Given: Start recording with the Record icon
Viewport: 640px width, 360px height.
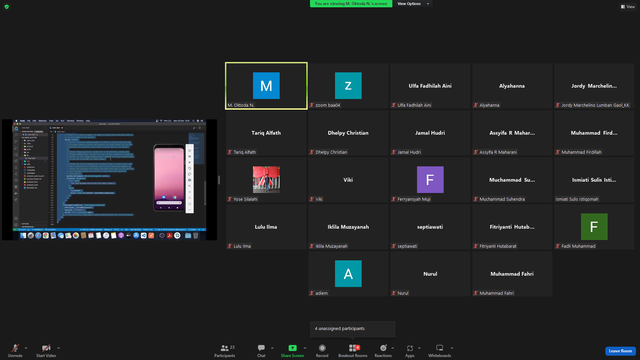Looking at the screenshot, I should (322, 348).
